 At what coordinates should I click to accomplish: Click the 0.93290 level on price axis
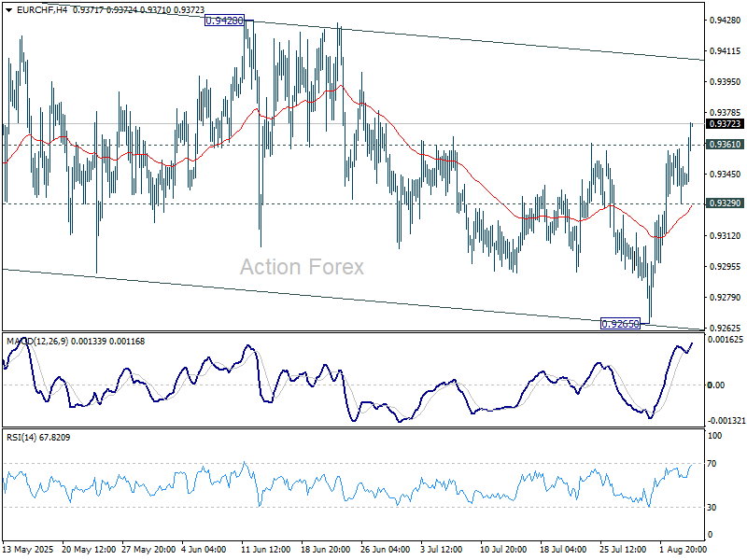tap(725, 203)
